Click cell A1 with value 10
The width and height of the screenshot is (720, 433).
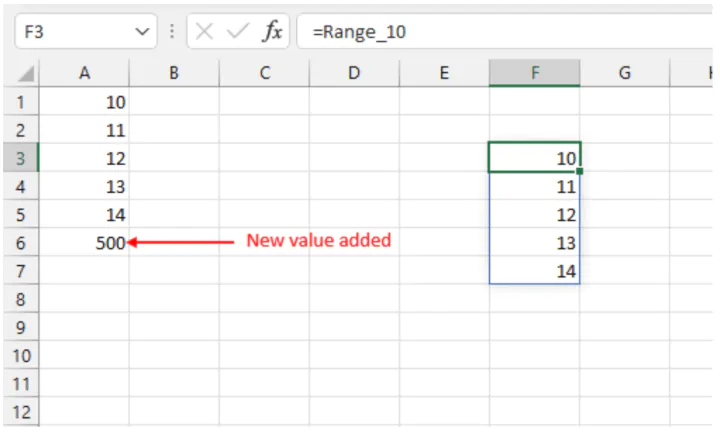(84, 101)
